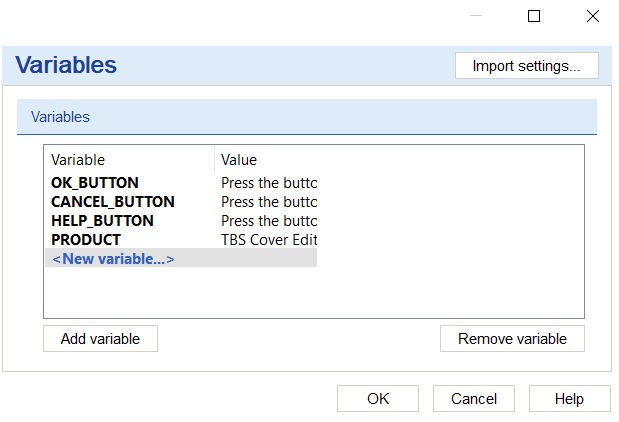Maximize the dialog window
The image size is (619, 422).
(x=534, y=16)
